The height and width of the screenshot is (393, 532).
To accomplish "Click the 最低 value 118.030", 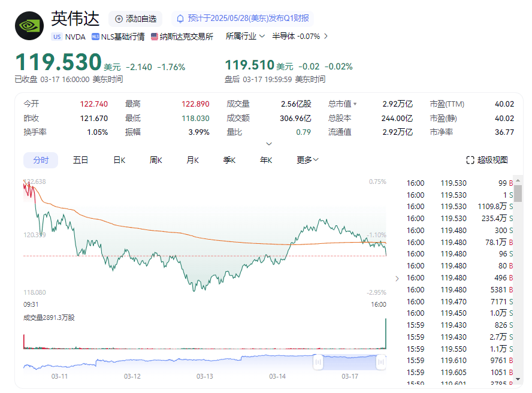I will (x=195, y=119).
